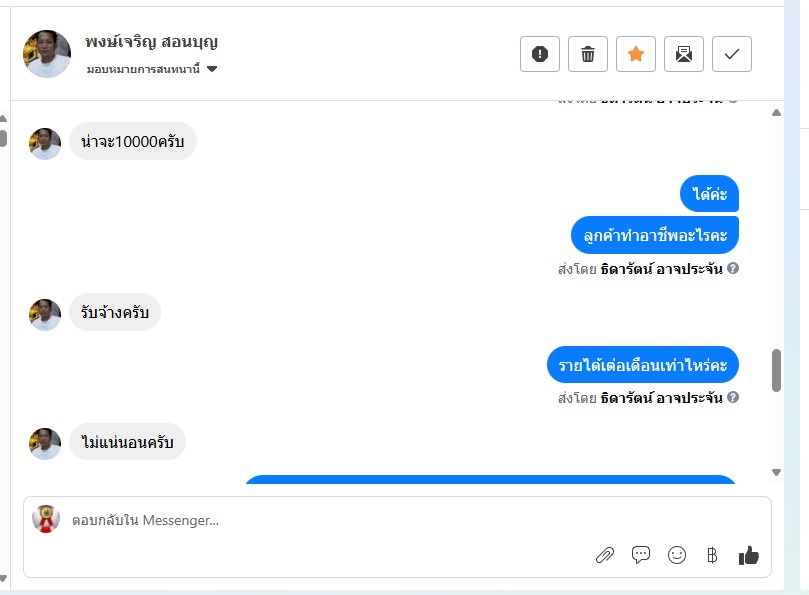
Task: Click the help icon beside sender name under รายได้ต่อเดือน message
Action: [x=733, y=397]
